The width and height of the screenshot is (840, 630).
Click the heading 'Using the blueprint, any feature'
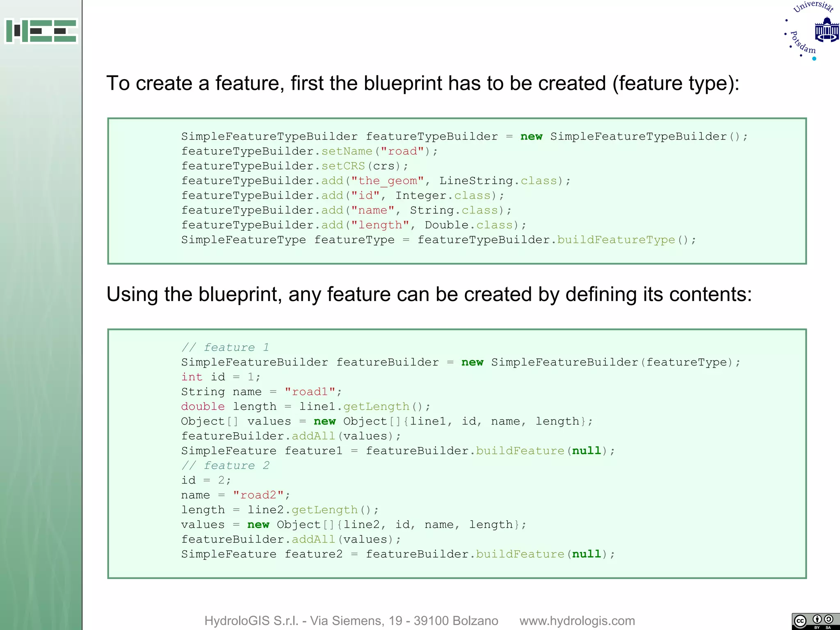429,294
